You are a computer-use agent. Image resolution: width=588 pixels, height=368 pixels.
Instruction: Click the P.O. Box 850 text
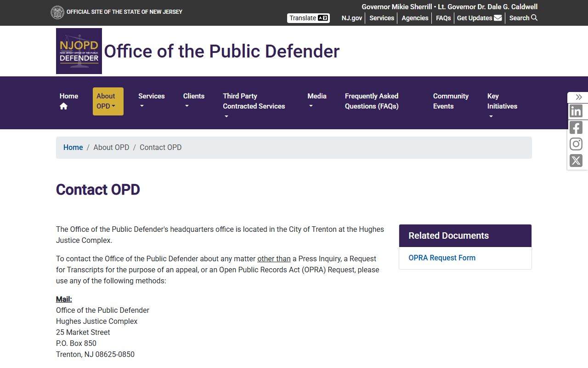pos(76,343)
